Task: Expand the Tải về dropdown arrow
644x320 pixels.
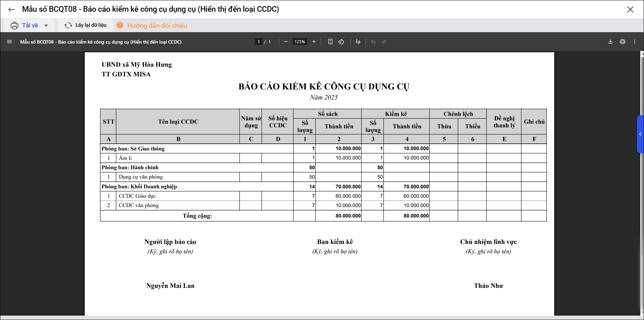Action: point(46,25)
